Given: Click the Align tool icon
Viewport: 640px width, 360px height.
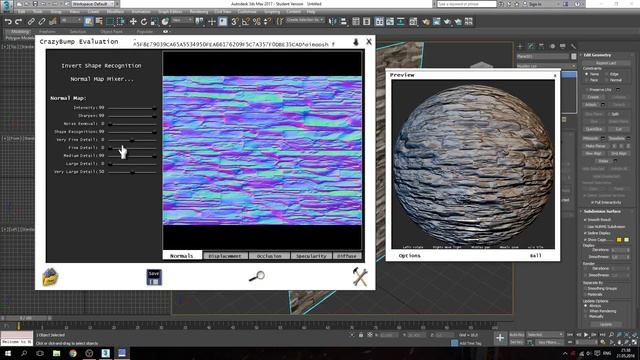Looking at the screenshot, I should [344, 21].
